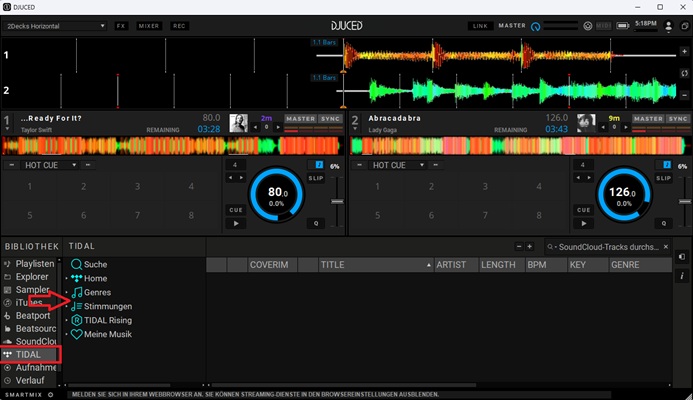The width and height of the screenshot is (693, 400).
Task: Open deck 2 HOT CUE mode dropdown
Action: click(397, 165)
